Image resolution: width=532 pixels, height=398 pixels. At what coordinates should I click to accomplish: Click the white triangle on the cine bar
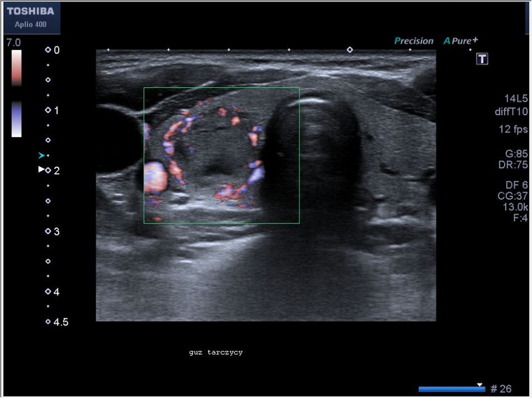(x=479, y=385)
